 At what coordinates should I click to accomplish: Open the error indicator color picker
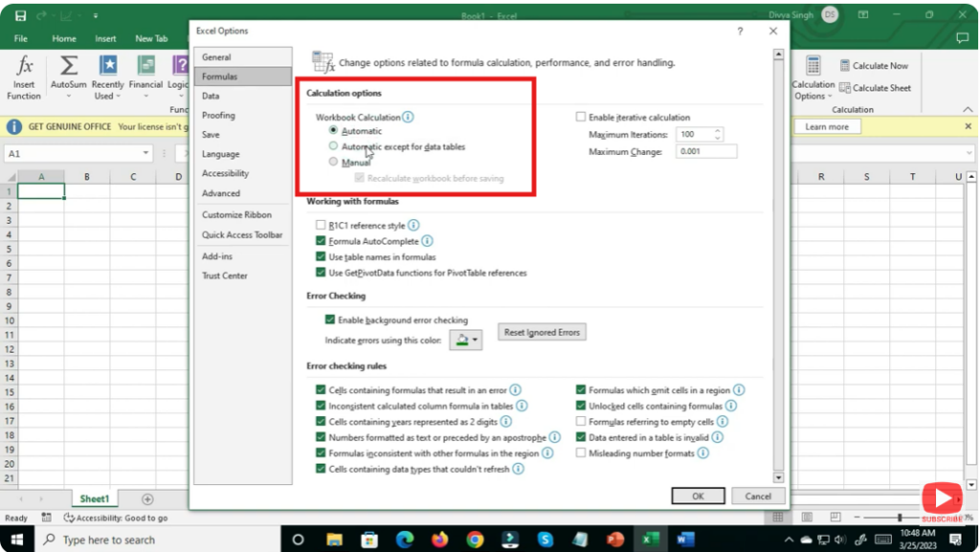pos(465,339)
